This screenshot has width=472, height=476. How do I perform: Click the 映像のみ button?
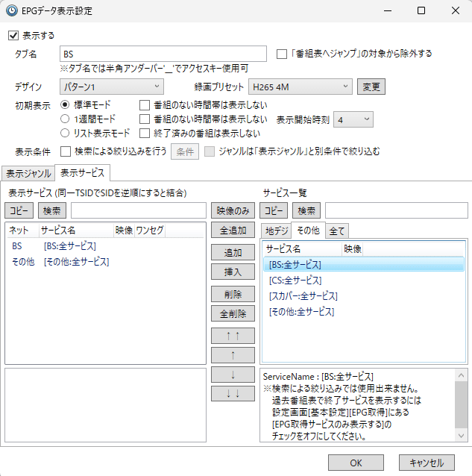(x=233, y=210)
